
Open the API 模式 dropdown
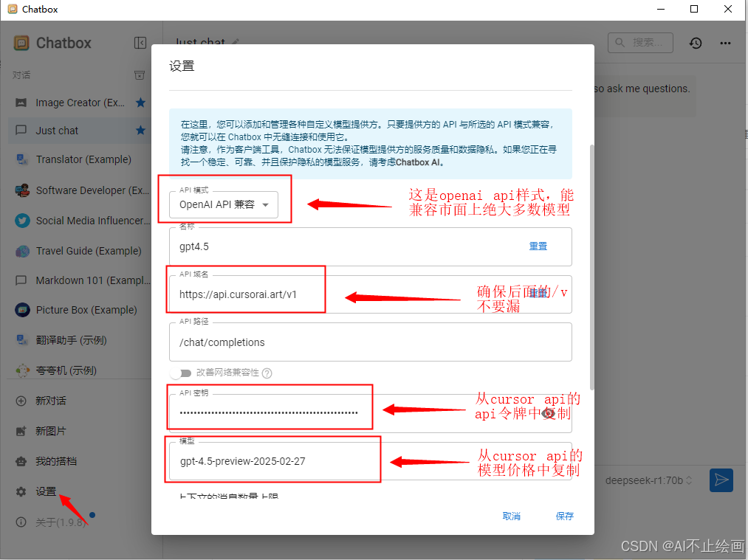coord(224,204)
